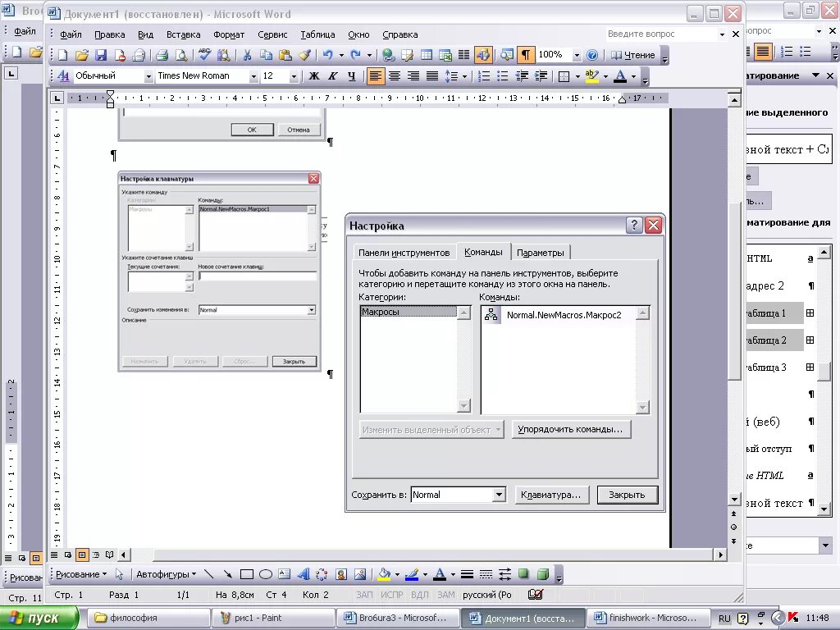Image resolution: width=840 pixels, height=630 pixels.
Task: Toggle bold formatting (Ж)
Action: pyautogui.click(x=314, y=76)
